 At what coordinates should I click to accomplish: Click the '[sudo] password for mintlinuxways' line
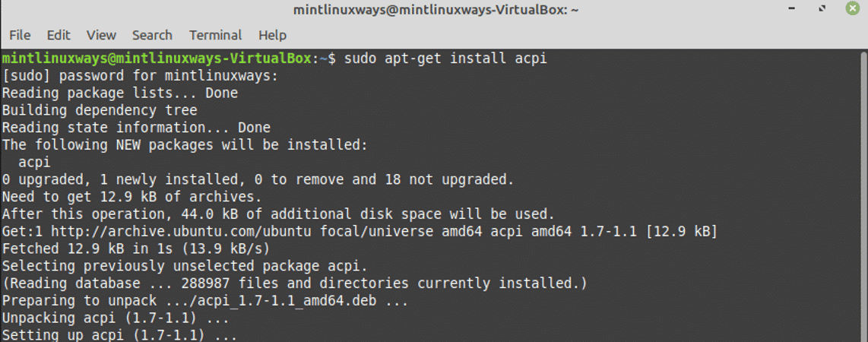click(x=140, y=76)
